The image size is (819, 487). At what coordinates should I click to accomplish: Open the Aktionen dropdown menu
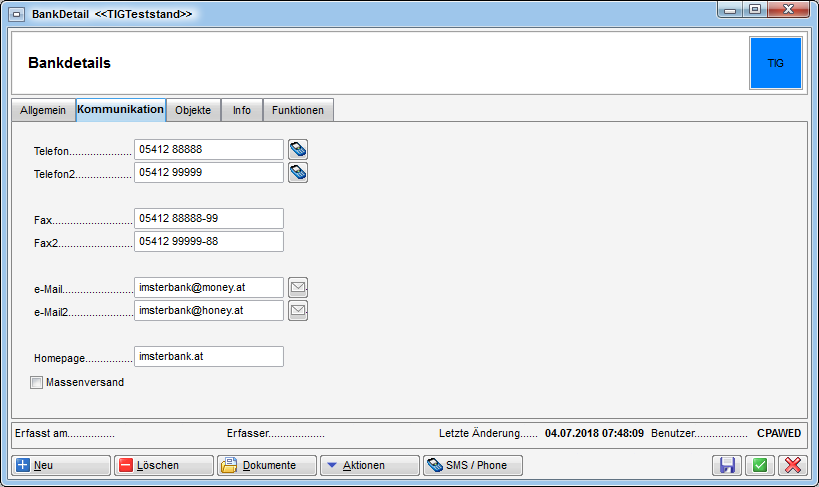370,465
